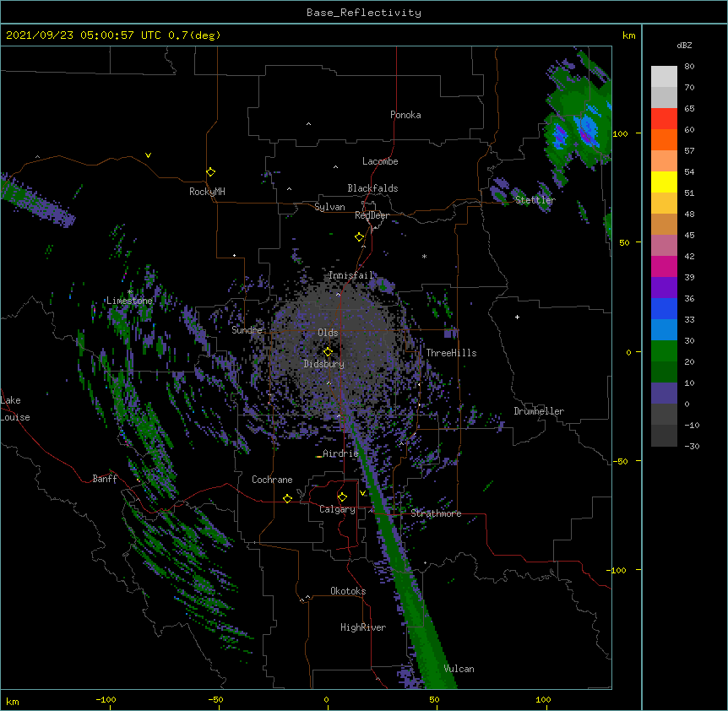
Task: Select the 100 tick label on right axis
Action: [x=620, y=133]
